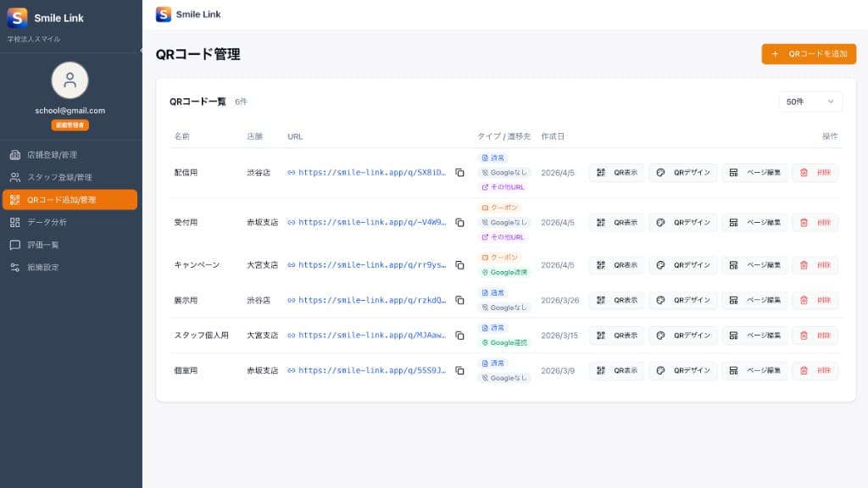Open the 店舗登録/管理 sidebar icon

[x=14, y=155]
